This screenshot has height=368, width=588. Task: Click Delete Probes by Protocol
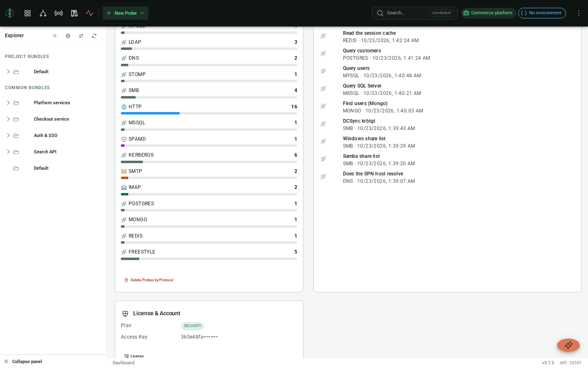click(x=149, y=280)
